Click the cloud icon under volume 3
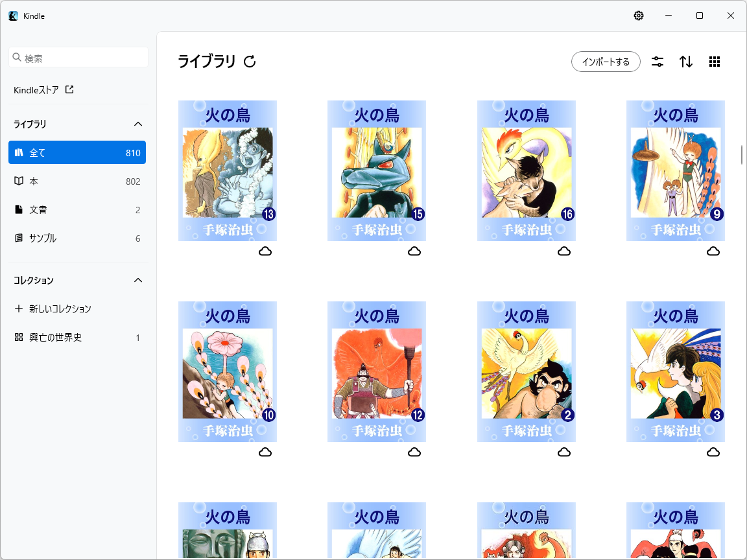The image size is (747, 560). coord(713,452)
